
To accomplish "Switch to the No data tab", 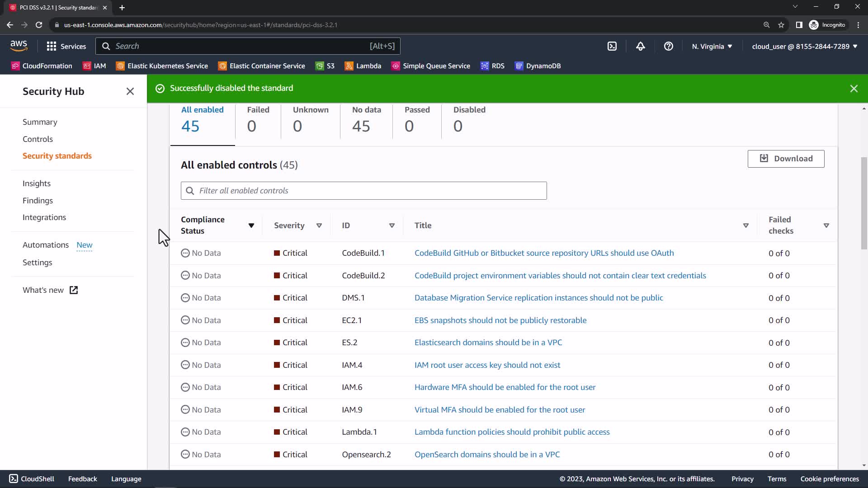I will (x=366, y=120).
